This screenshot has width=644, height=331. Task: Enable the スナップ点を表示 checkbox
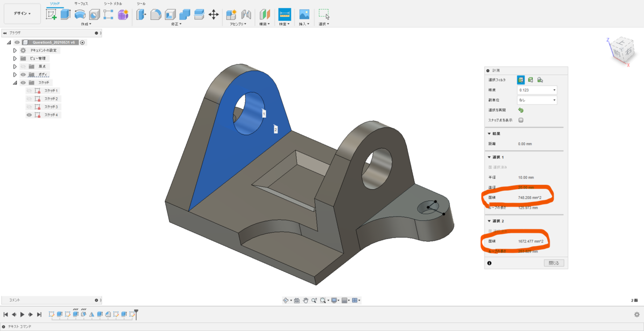pos(521,120)
